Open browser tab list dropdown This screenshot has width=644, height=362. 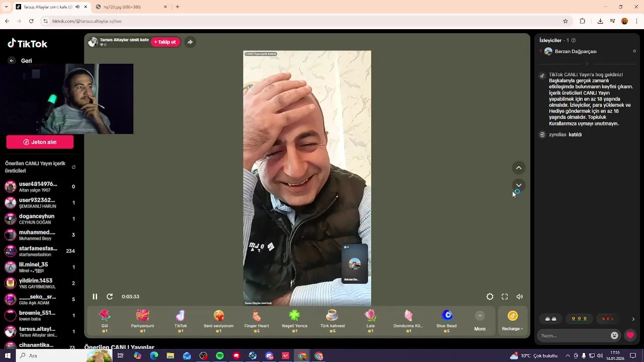(6, 7)
